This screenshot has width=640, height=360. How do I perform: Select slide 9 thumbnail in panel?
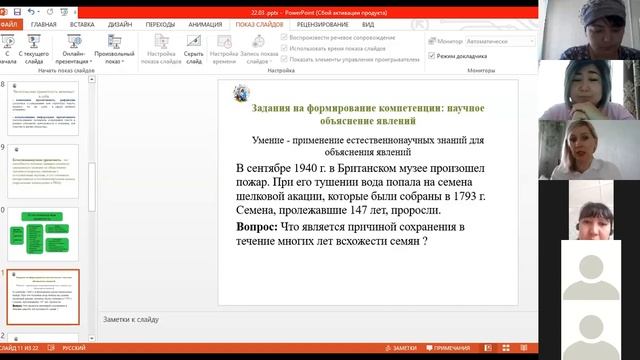[x=43, y=171]
